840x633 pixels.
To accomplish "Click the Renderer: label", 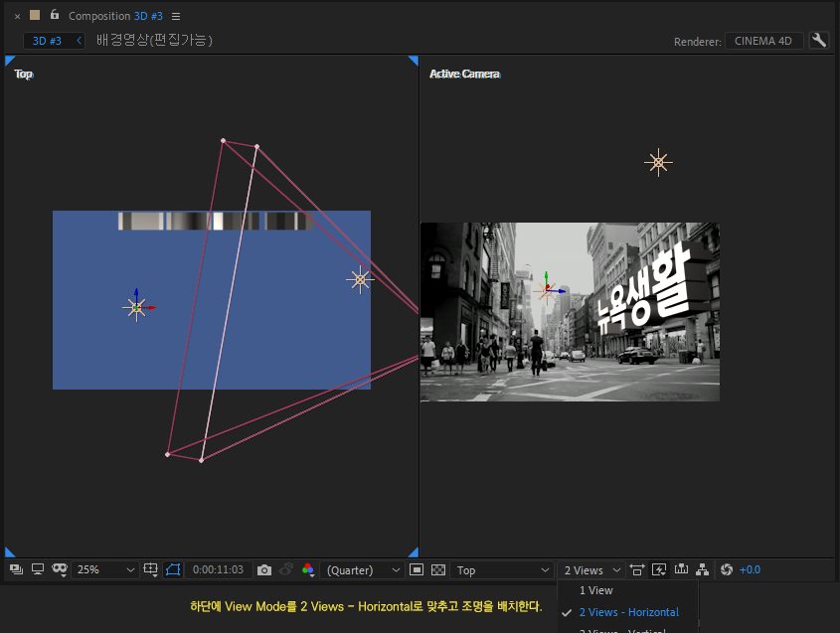I will [698, 42].
